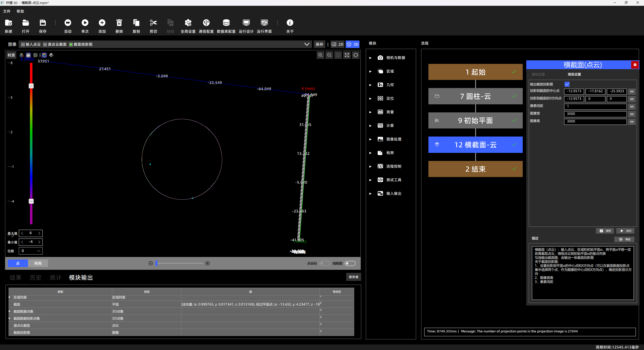Switch viewer to 3D mode
The width and height of the screenshot is (644, 350).
(x=352, y=44)
